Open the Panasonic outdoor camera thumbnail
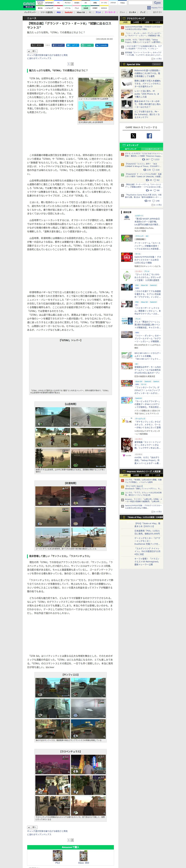186x868 pixels. click(x=127, y=84)
